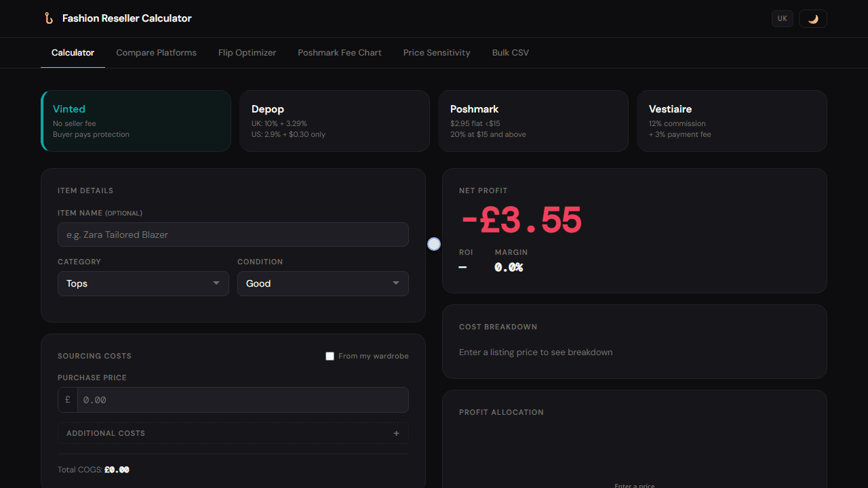Click the pound currency symbol prefix
The height and width of the screenshot is (488, 868).
click(68, 400)
